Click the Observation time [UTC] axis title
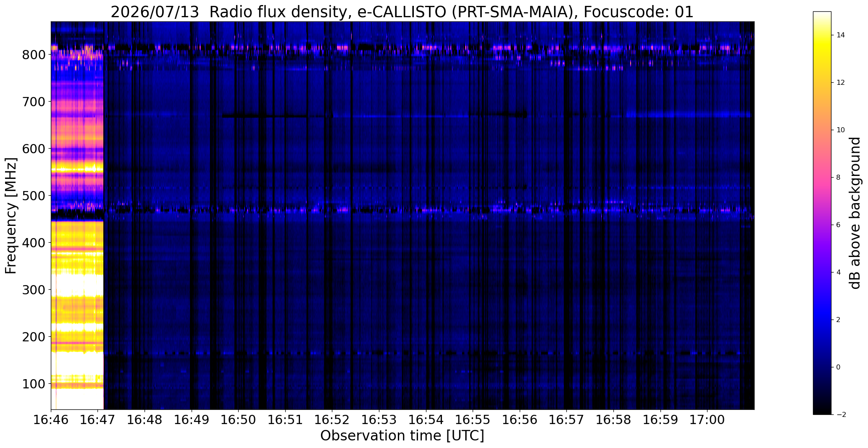This screenshot has height=448, width=868. tap(402, 436)
